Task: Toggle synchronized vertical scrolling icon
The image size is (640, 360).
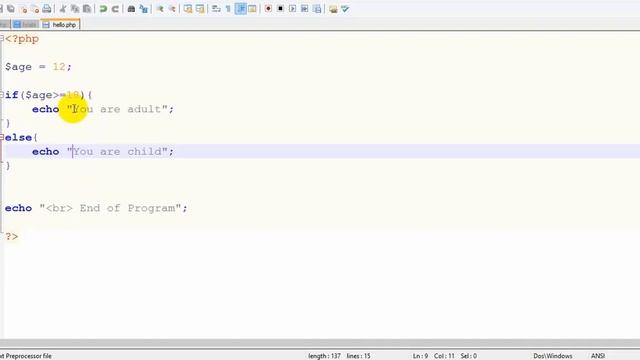Action: coord(188,9)
